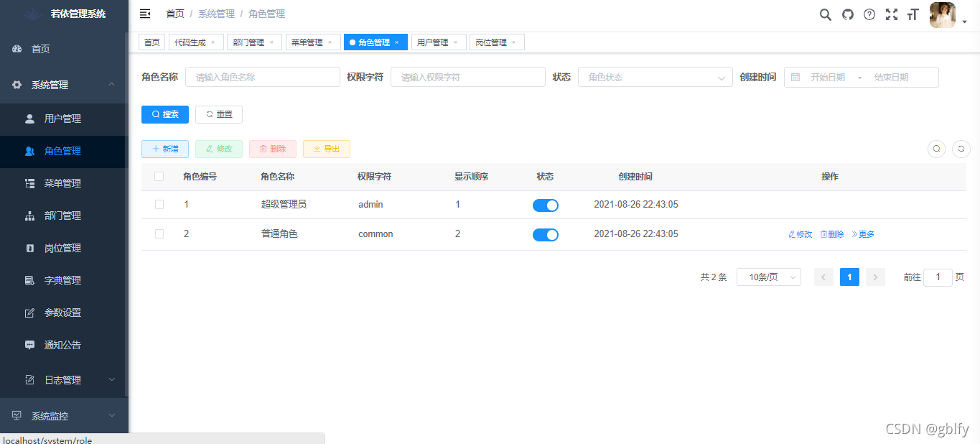This screenshot has height=444, width=980.
Task: Open the 10条/页 page size dropdown
Action: pos(768,277)
